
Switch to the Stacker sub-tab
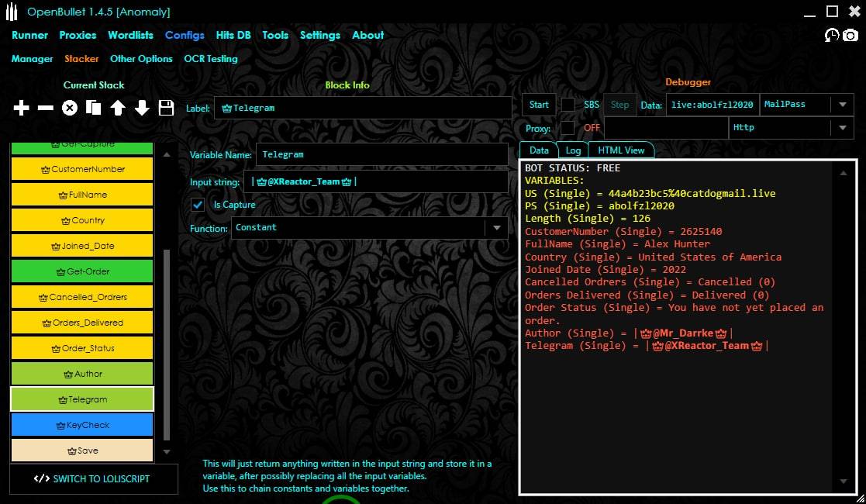point(81,59)
